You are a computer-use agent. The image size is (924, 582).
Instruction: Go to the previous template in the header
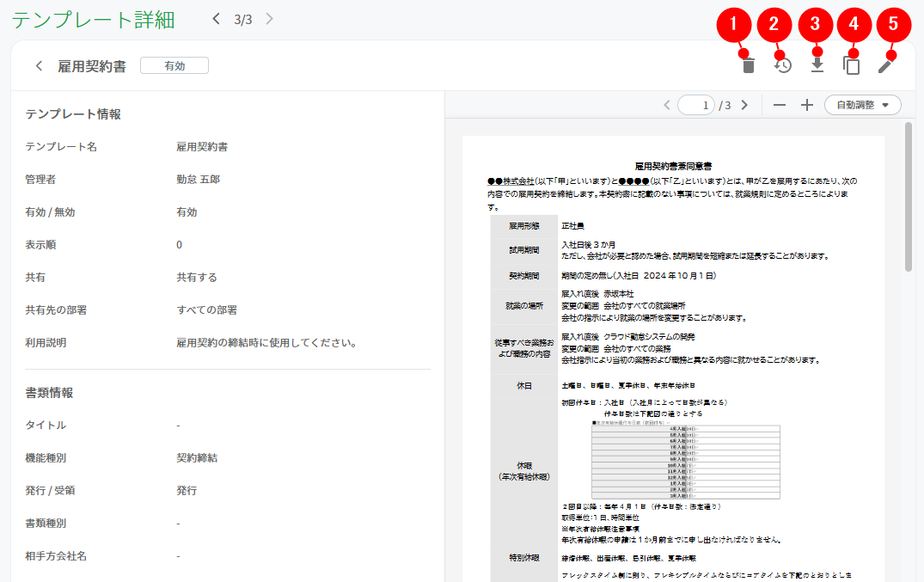tap(217, 19)
